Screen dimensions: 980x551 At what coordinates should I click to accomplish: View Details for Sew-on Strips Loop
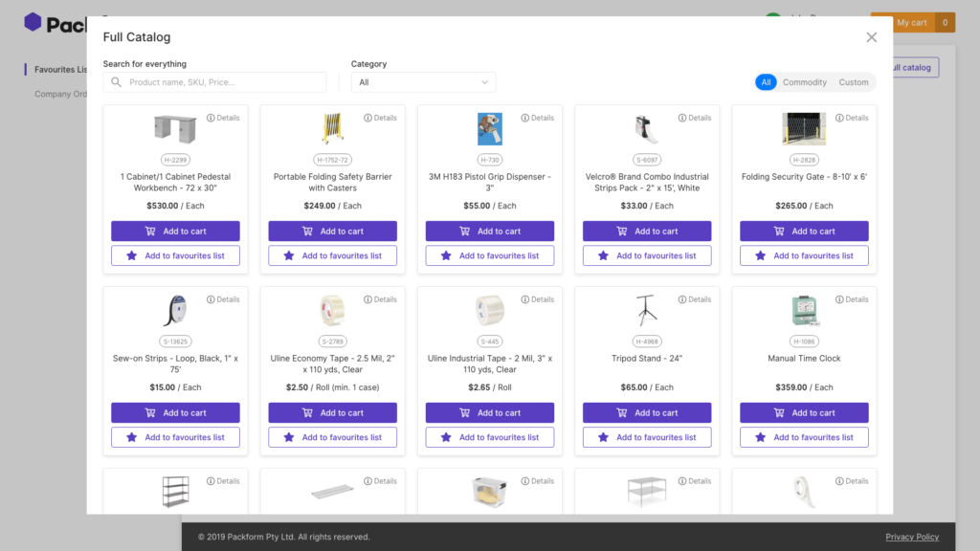tap(223, 299)
